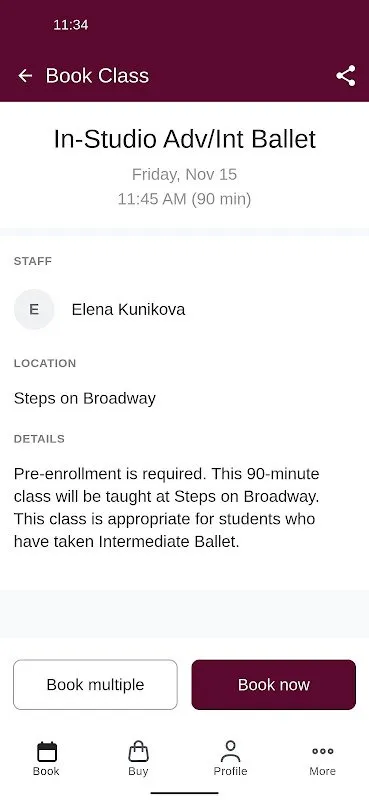369x800 pixels.
Task: Click the Book now button
Action: click(274, 685)
